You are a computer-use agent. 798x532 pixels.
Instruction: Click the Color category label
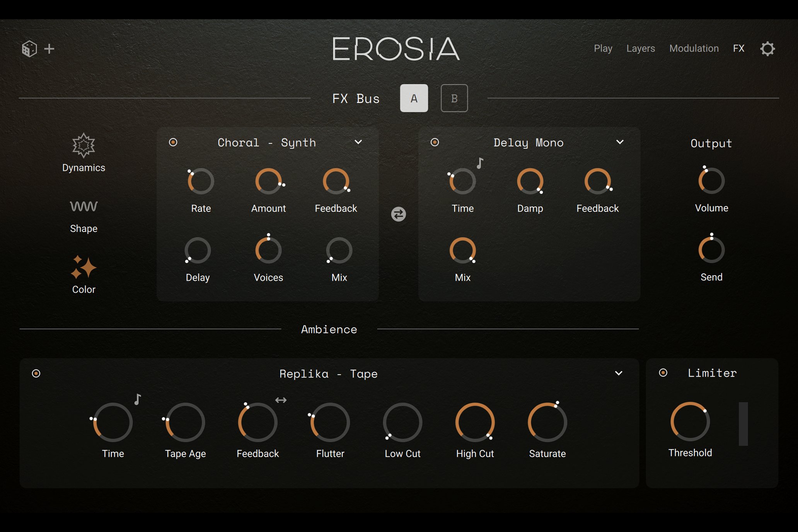(x=84, y=289)
